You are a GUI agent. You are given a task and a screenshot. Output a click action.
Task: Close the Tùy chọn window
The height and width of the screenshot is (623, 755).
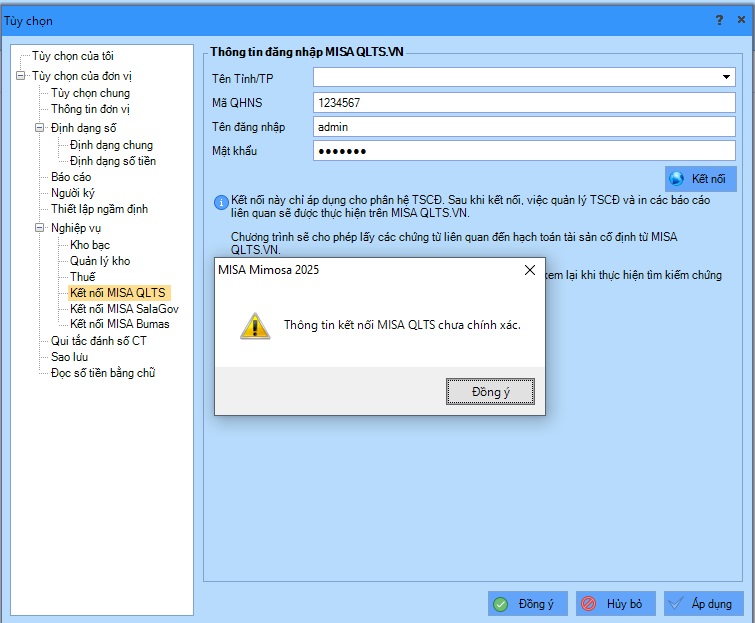tap(741, 20)
